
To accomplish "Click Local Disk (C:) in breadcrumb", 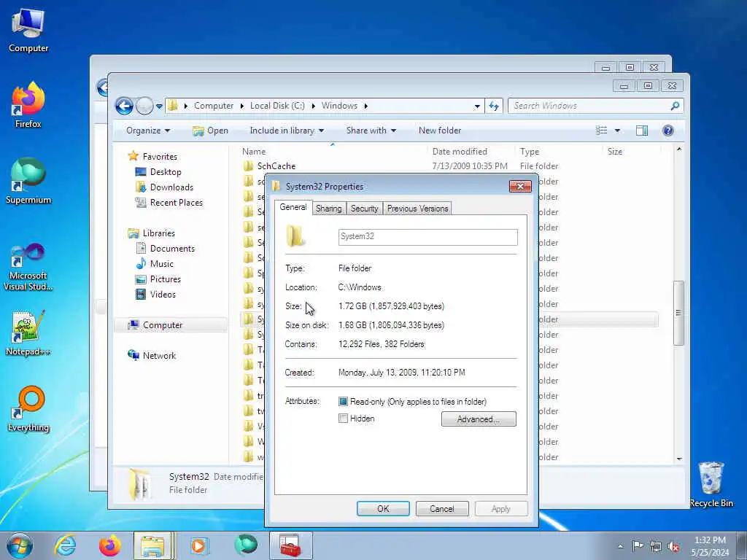I will (x=277, y=106).
